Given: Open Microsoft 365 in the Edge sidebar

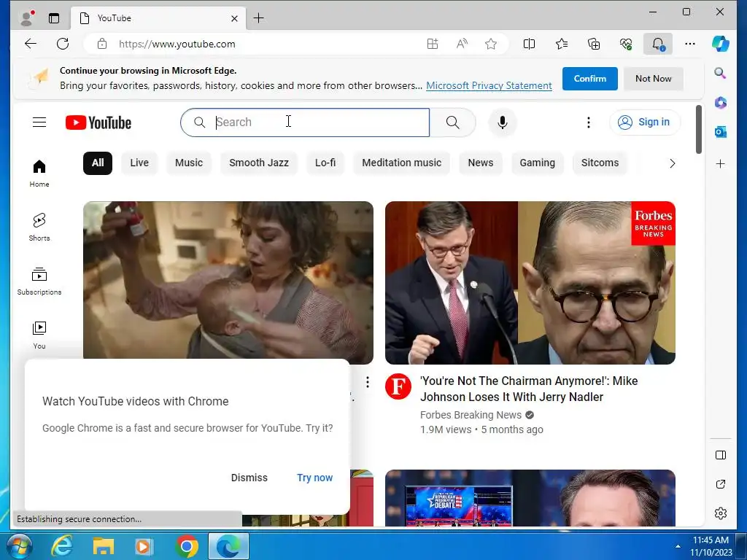Looking at the screenshot, I should coord(720,102).
